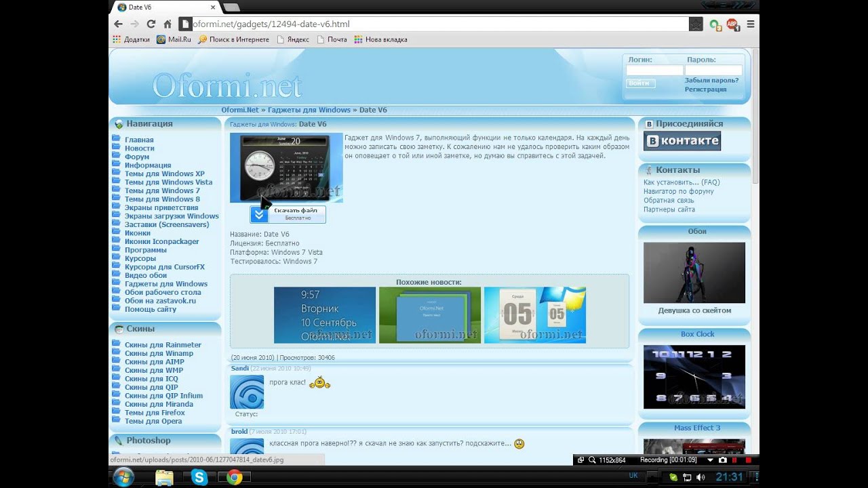Open the Поиск в Интернете bookmark
Image resolution: width=868 pixels, height=488 pixels.
pos(233,39)
